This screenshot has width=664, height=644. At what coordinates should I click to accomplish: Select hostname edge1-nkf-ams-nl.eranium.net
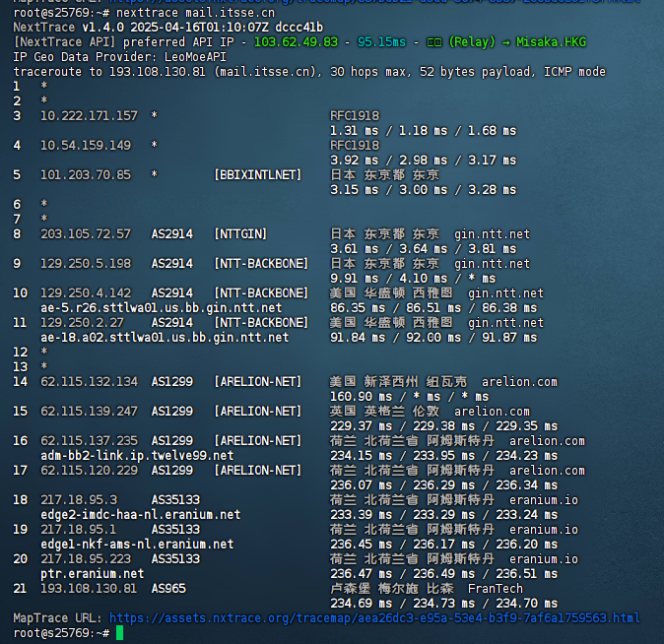[x=137, y=545]
